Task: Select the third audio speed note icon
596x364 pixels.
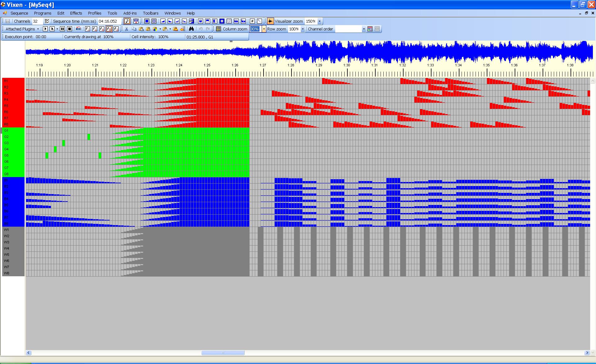Action: point(102,29)
